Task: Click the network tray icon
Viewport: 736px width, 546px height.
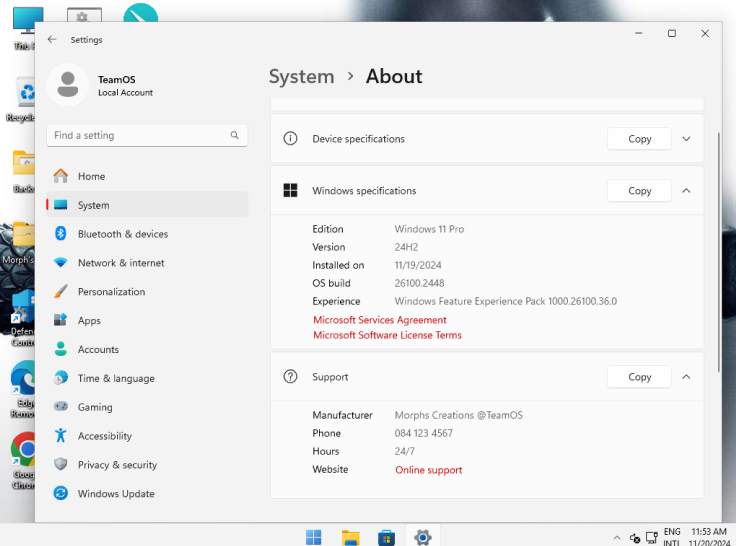Action: [x=652, y=538]
